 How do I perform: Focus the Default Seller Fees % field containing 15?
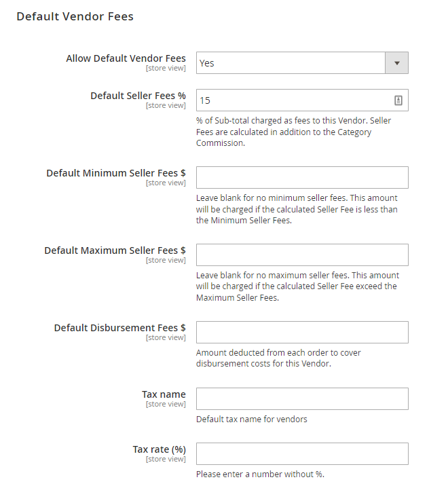302,100
